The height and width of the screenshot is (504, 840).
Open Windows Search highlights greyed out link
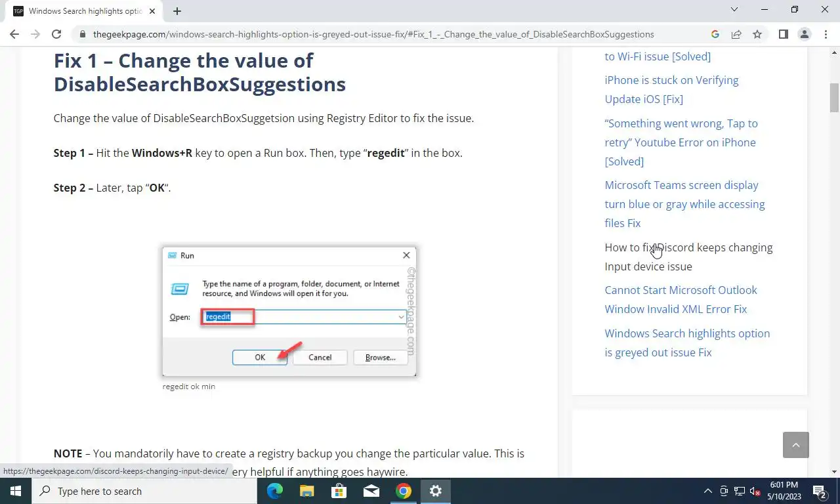pyautogui.click(x=687, y=343)
